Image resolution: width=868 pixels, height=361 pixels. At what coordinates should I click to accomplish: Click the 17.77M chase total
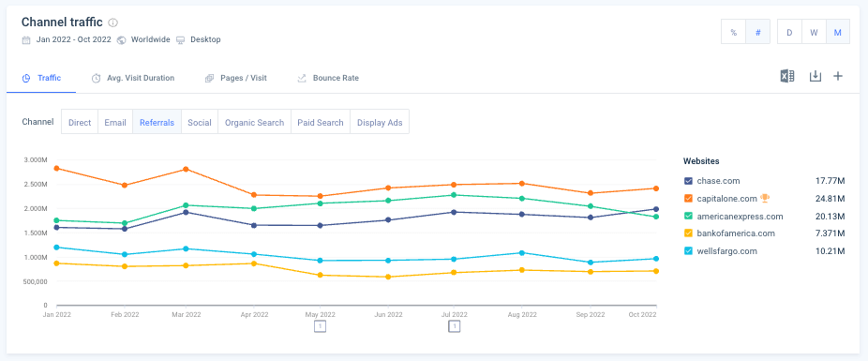[831, 180]
